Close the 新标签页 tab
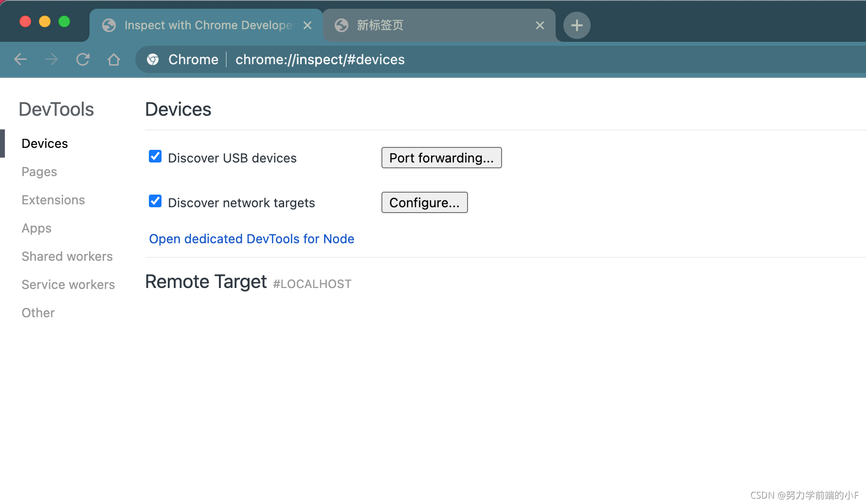Image resolution: width=866 pixels, height=504 pixels. coord(540,25)
